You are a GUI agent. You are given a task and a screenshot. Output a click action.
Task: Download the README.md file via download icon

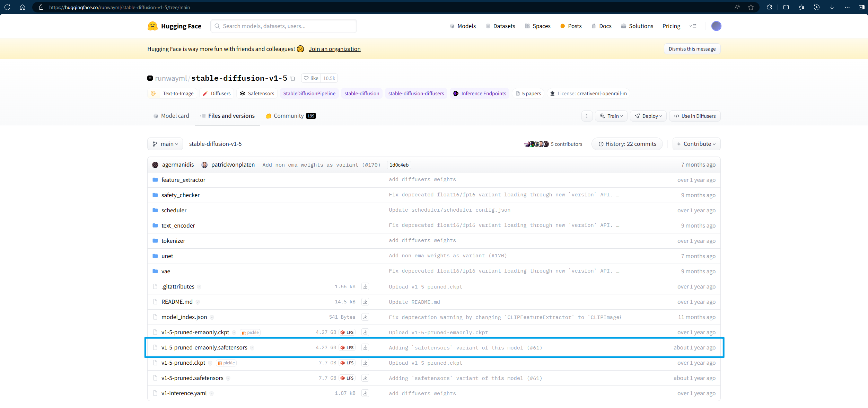tap(365, 302)
